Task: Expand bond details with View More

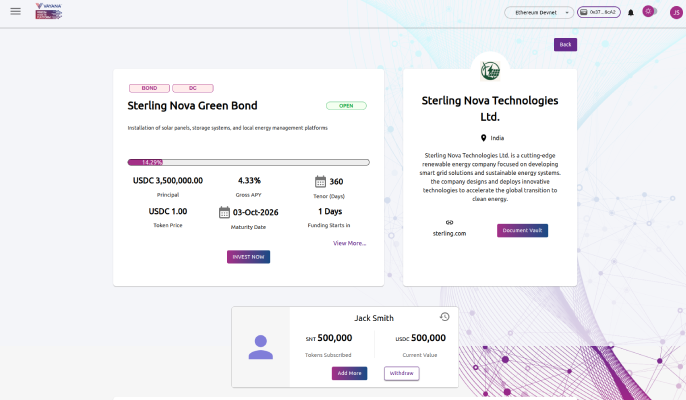Action: point(349,243)
